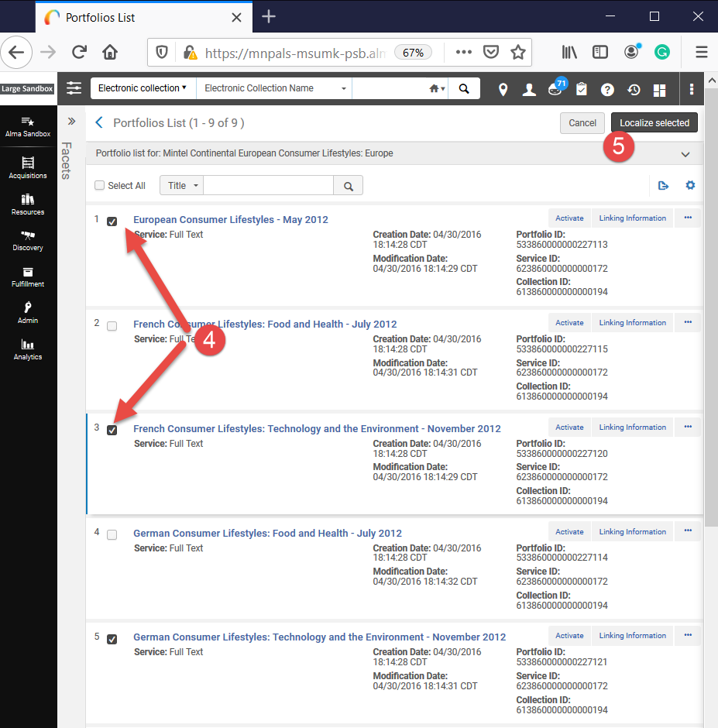Click the Title filter text input field
Screen dimensions: 718x728
point(269,186)
